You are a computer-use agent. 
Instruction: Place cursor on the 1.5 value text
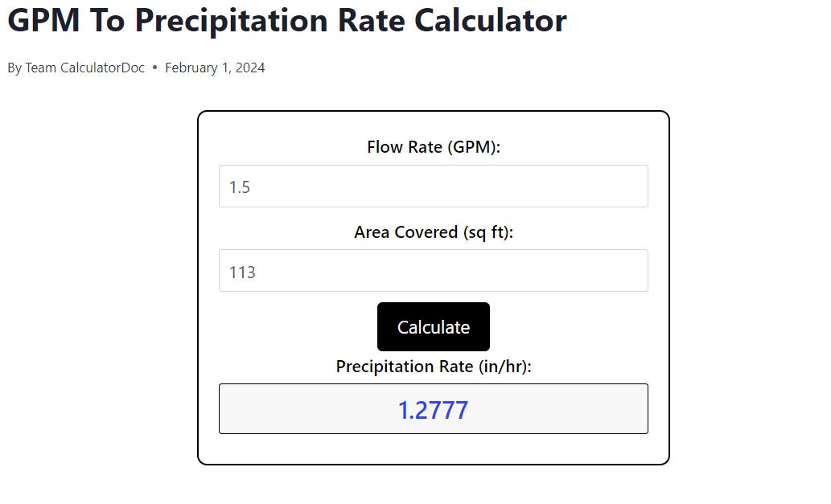point(239,186)
